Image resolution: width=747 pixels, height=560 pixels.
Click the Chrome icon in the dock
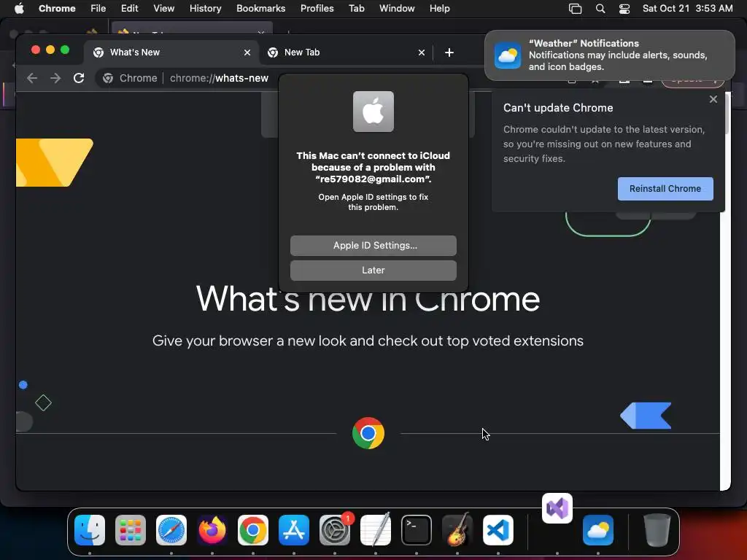coord(253,530)
